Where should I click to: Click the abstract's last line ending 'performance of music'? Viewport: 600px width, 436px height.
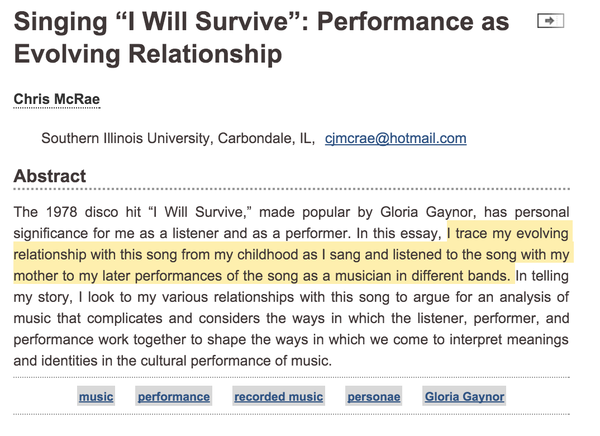pos(173,361)
